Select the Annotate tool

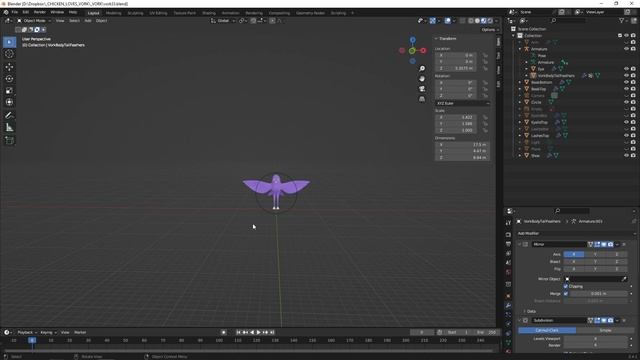tap(9, 116)
